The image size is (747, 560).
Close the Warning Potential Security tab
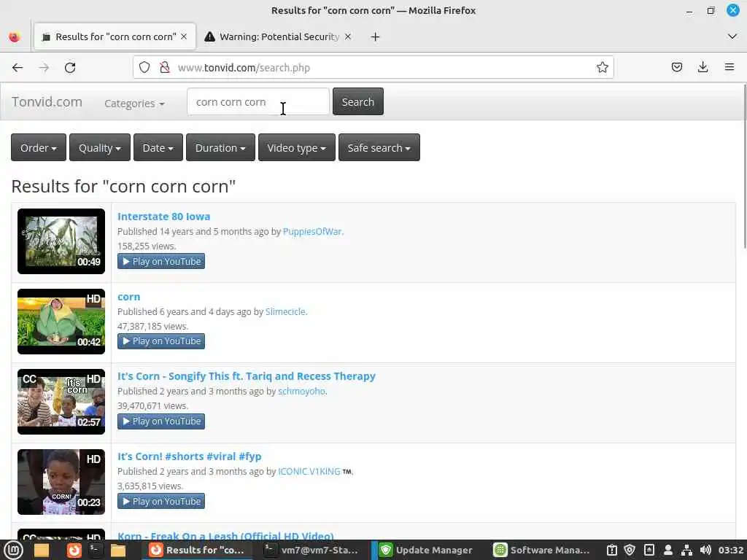[x=348, y=36]
